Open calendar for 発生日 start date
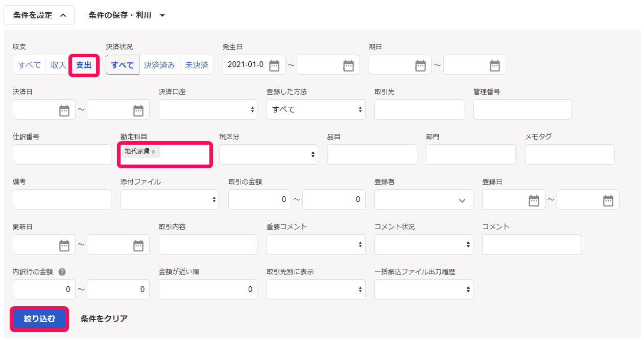Screen dimensions: 644x340 tap(274, 65)
